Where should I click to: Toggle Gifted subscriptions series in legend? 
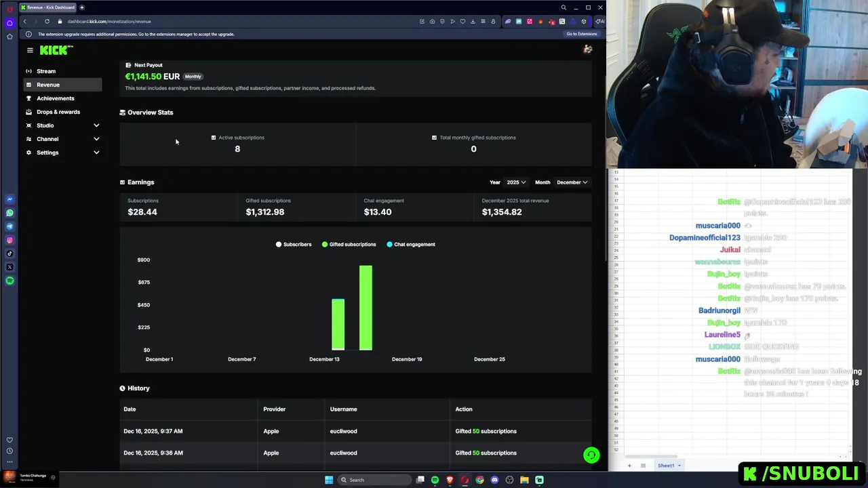pos(349,244)
